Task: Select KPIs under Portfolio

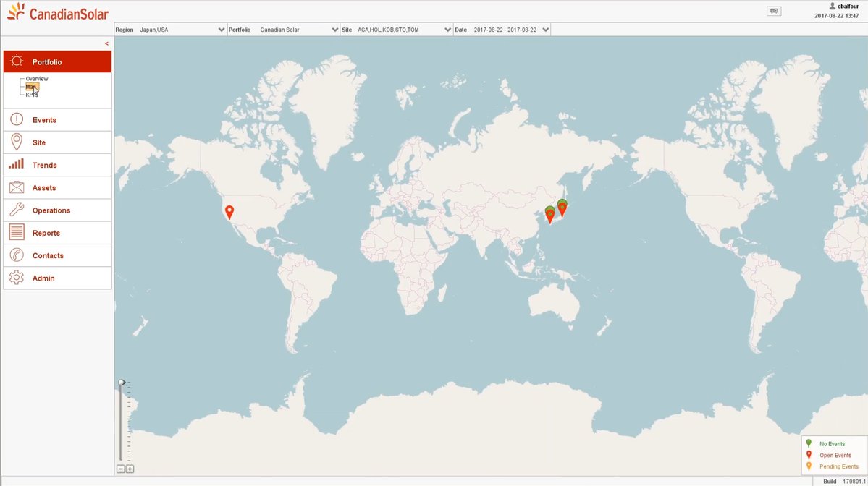Action: pyautogui.click(x=32, y=93)
